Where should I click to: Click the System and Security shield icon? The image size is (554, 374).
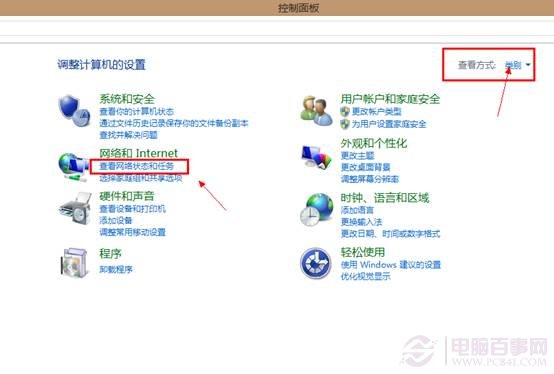74,110
